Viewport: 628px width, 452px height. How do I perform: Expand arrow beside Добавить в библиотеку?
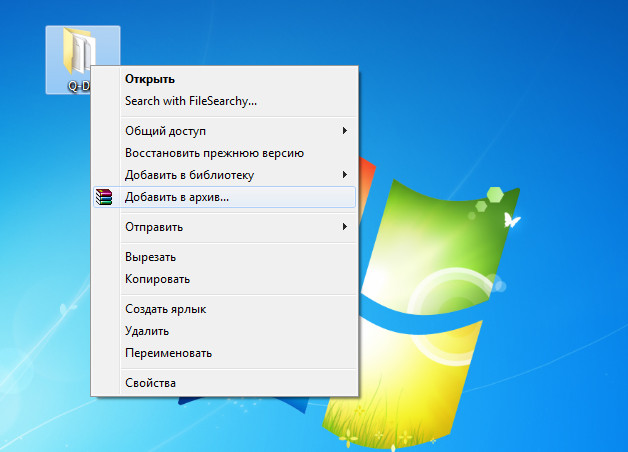click(344, 175)
